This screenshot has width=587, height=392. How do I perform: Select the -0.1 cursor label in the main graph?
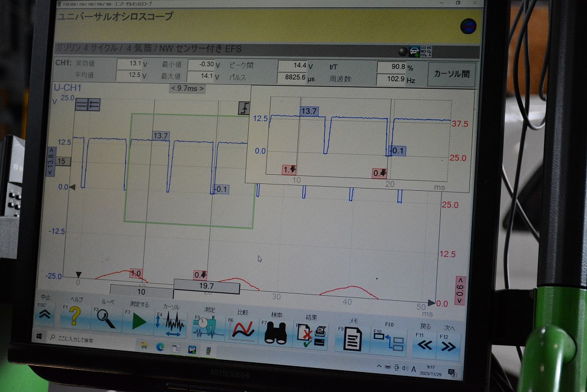pyautogui.click(x=221, y=189)
